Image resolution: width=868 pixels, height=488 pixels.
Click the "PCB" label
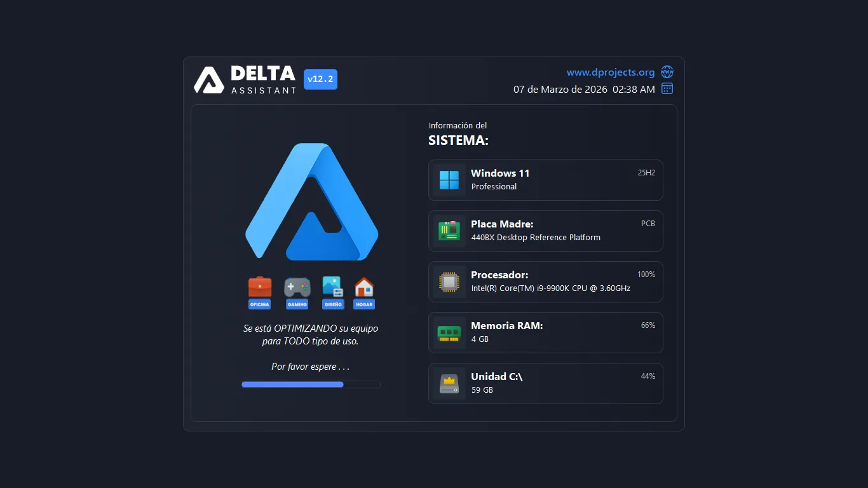[x=648, y=223]
